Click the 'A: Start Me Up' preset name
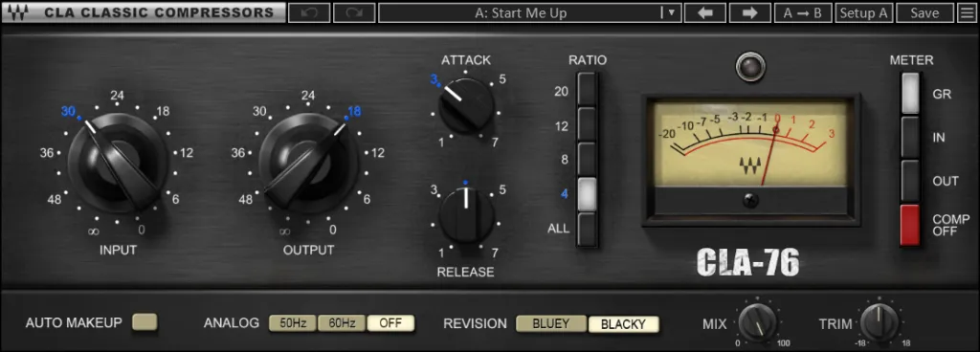This screenshot has width=980, height=352. coord(520,12)
